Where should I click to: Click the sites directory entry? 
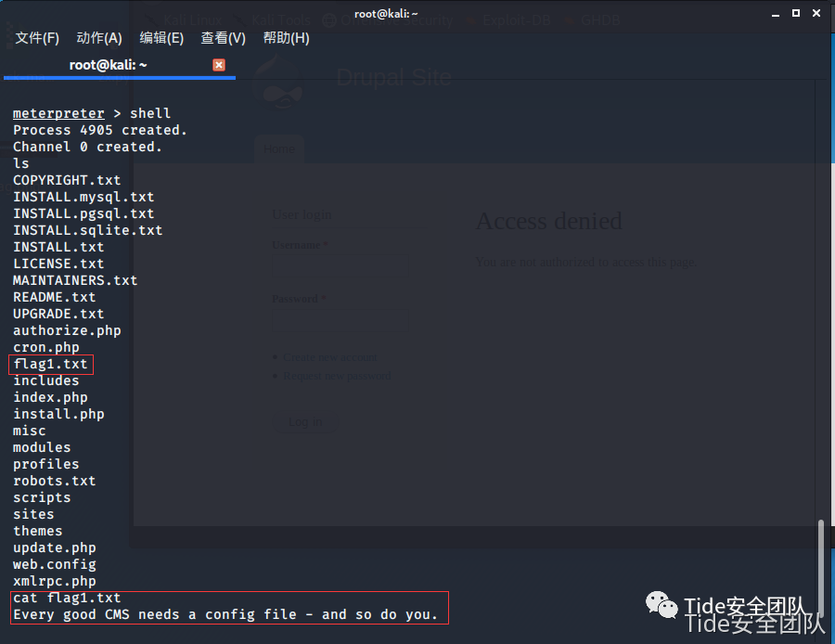pyautogui.click(x=33, y=515)
